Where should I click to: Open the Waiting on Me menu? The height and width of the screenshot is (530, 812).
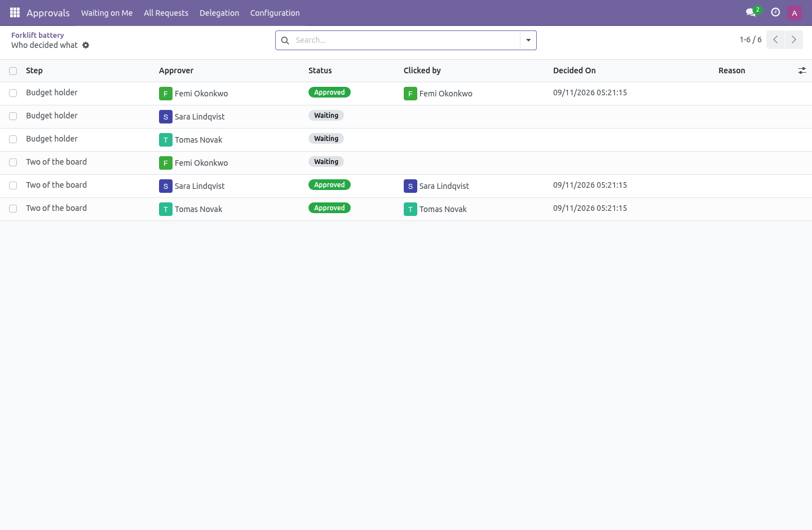coord(107,13)
